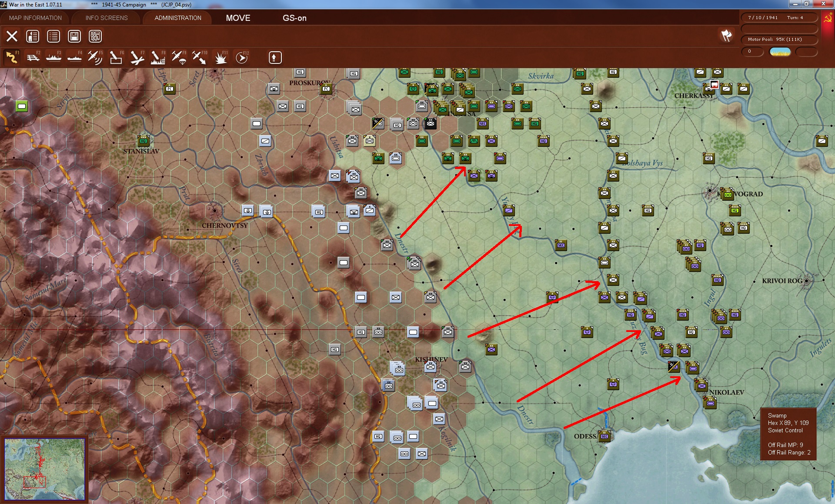The image size is (835, 504).
Task: Select the infantry counter under KISHINEV label
Action: (431, 367)
